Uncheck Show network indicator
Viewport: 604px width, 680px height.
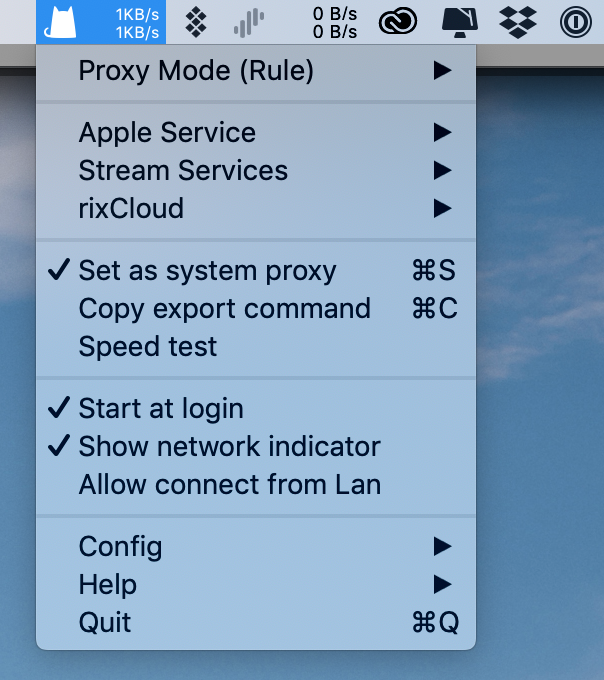tap(229, 446)
